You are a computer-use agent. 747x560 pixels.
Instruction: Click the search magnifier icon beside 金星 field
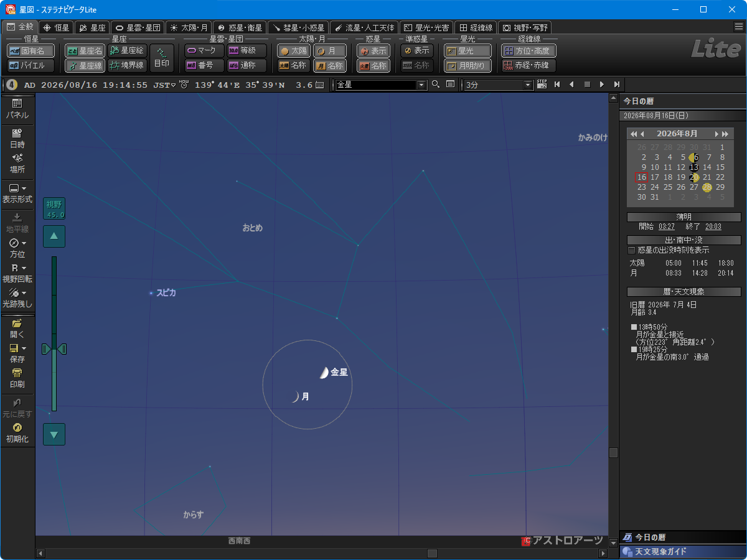point(436,85)
